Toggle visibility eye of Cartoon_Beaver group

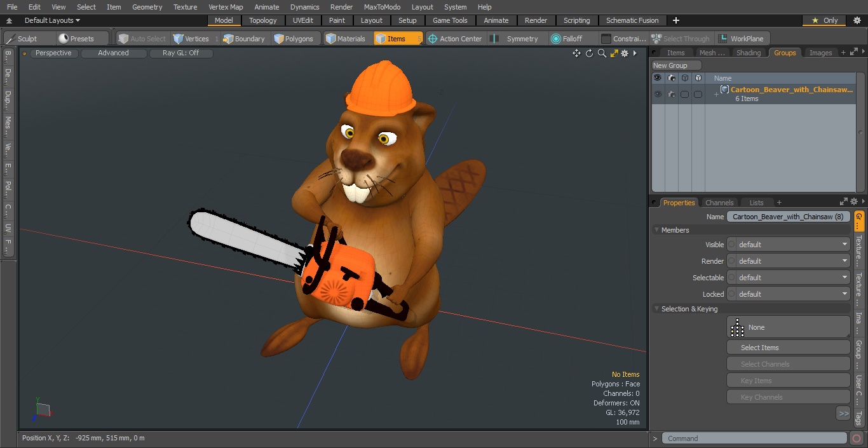pyautogui.click(x=658, y=94)
